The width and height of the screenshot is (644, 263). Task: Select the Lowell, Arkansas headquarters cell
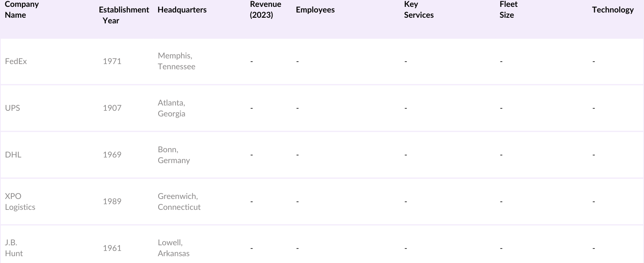coord(173,248)
